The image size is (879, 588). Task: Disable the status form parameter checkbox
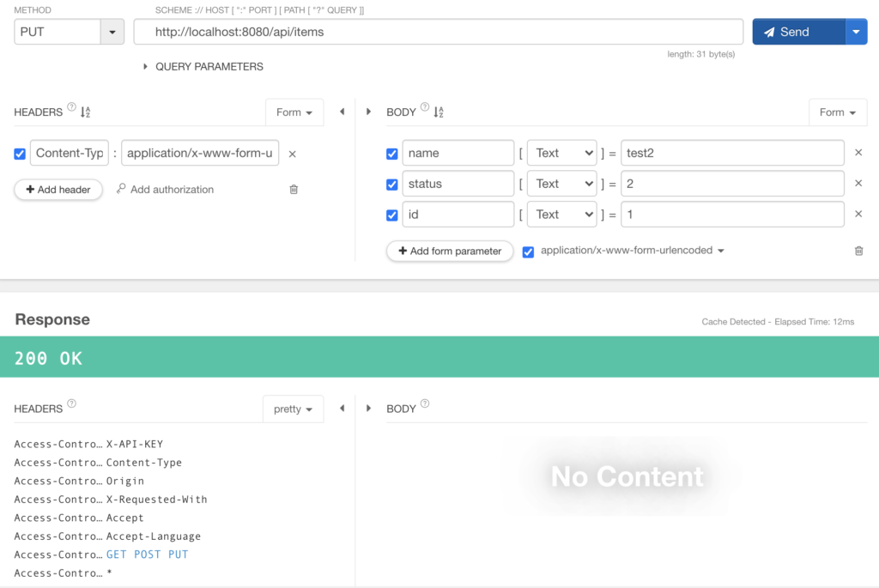coord(392,185)
